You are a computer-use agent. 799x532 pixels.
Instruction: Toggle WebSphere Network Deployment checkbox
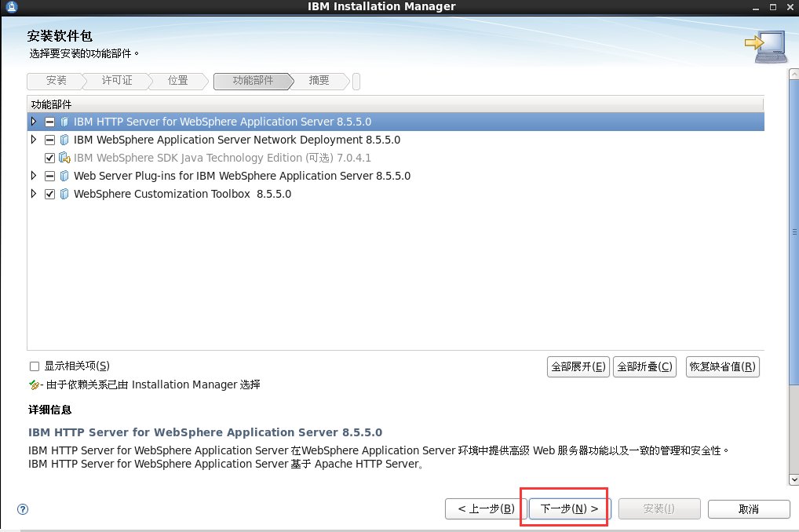(49, 140)
